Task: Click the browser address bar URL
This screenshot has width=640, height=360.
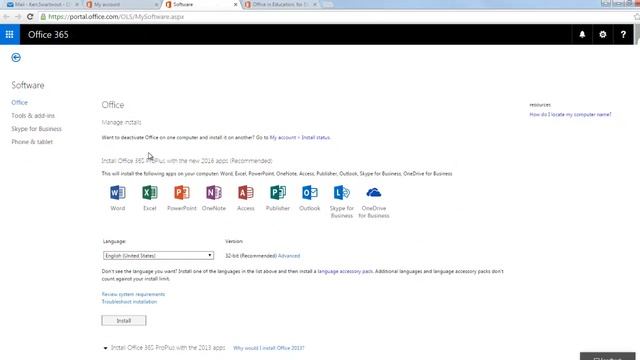Action: (116, 17)
